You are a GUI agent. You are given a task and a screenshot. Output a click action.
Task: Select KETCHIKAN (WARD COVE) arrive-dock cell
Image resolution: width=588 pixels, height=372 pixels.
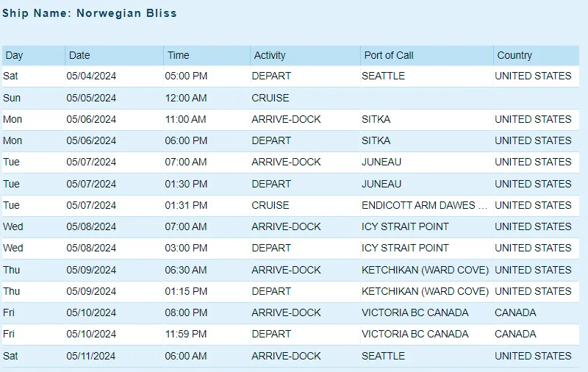point(427,270)
